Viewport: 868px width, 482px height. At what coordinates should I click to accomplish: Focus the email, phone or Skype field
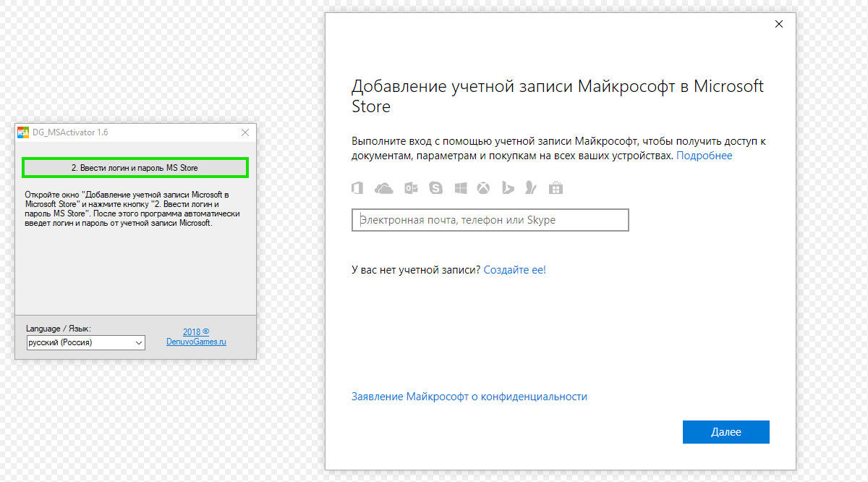click(490, 220)
